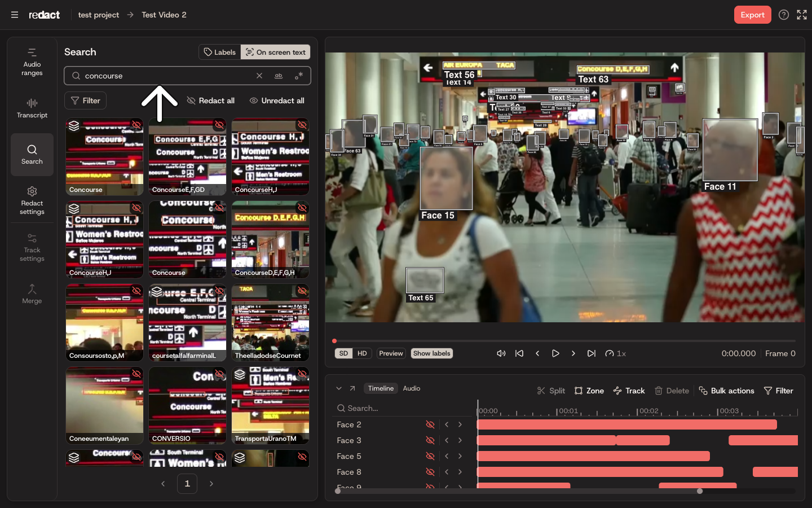The image size is (812, 508).
Task: Select the Zone tool in the timeline
Action: (x=589, y=391)
